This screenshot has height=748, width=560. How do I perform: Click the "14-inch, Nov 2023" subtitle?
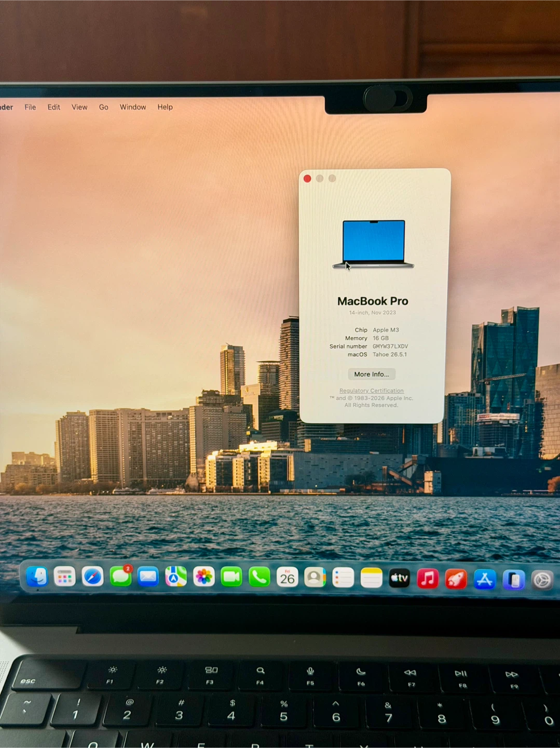373,313
